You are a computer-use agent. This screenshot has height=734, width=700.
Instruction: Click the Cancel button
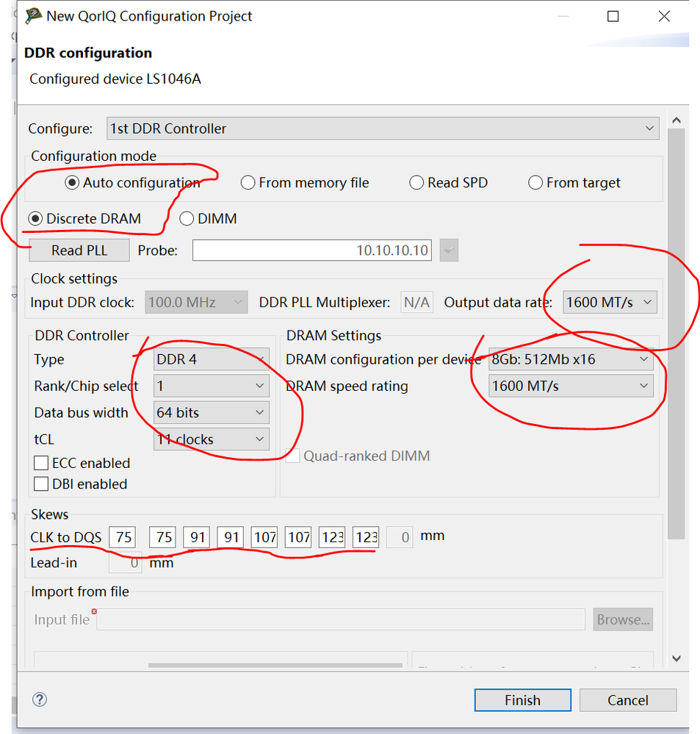(628, 699)
